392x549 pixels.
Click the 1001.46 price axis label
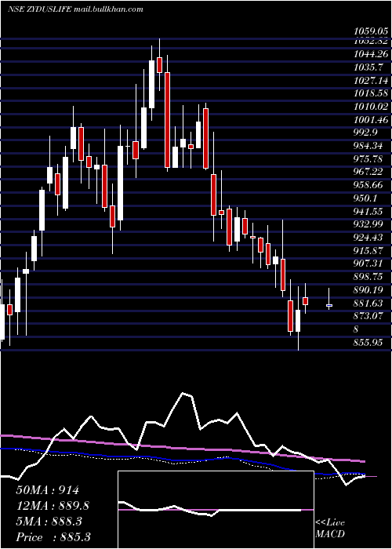pos(371,120)
